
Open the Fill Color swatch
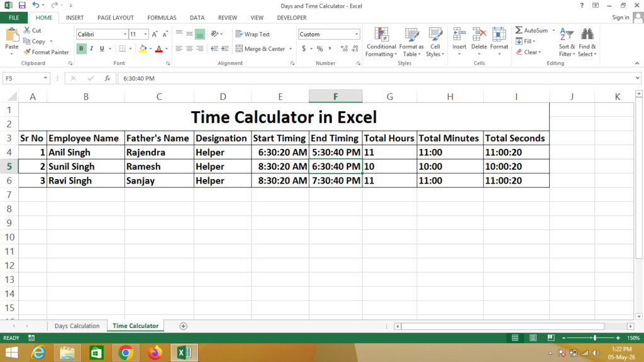pos(143,49)
